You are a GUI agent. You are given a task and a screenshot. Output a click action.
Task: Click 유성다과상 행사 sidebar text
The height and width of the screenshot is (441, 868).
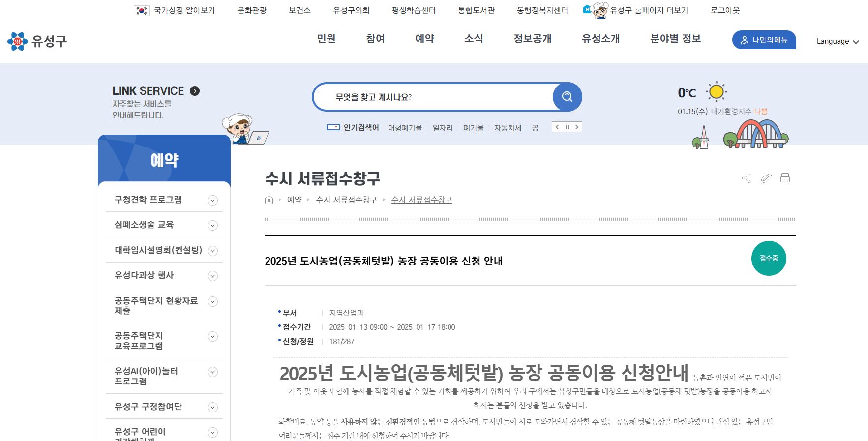(144, 275)
